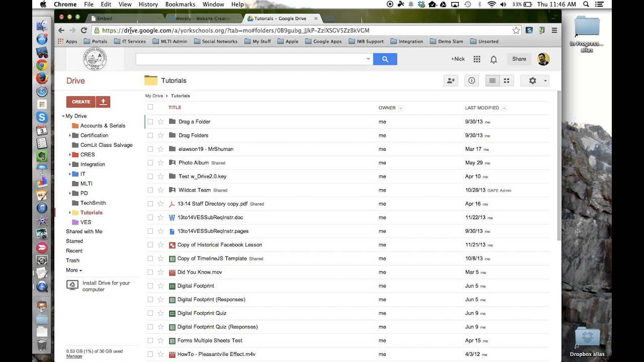This screenshot has width=644, height=362.
Task: Open Finder from the Dock
Action: coord(42,26)
